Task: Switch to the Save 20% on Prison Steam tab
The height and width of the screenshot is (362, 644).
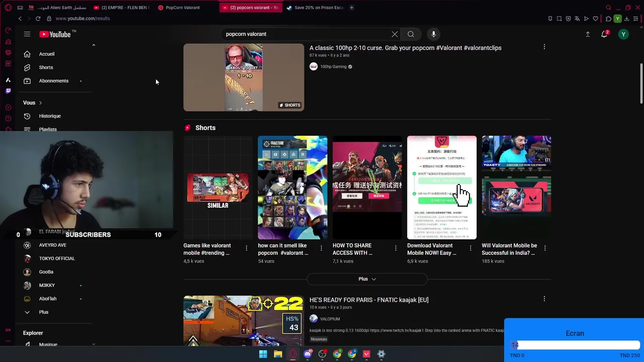Action: pyautogui.click(x=315, y=8)
